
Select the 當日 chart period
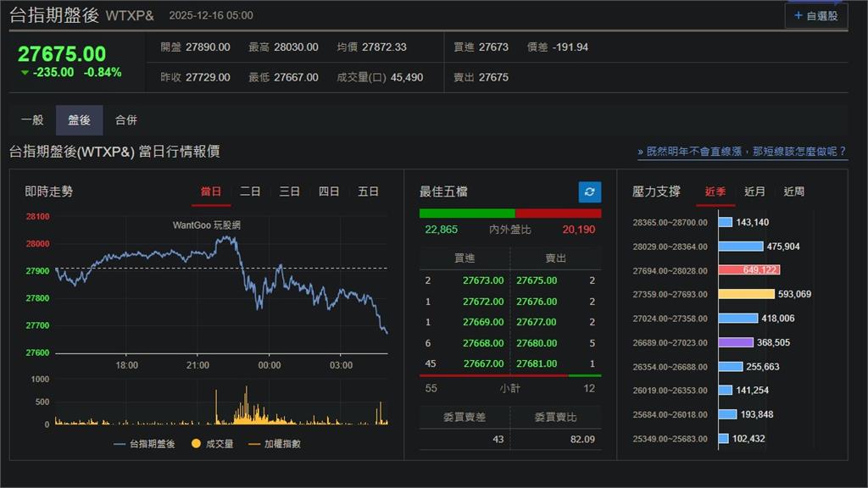pyautogui.click(x=211, y=191)
